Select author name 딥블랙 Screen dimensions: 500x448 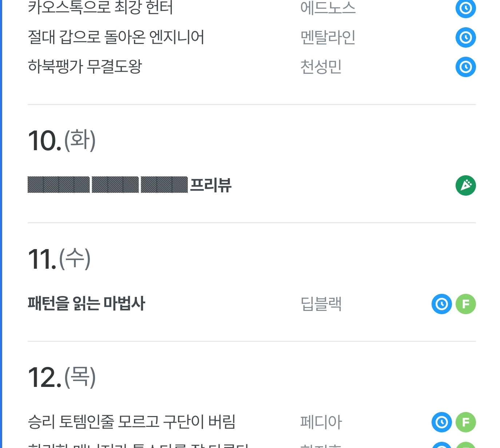(x=321, y=304)
